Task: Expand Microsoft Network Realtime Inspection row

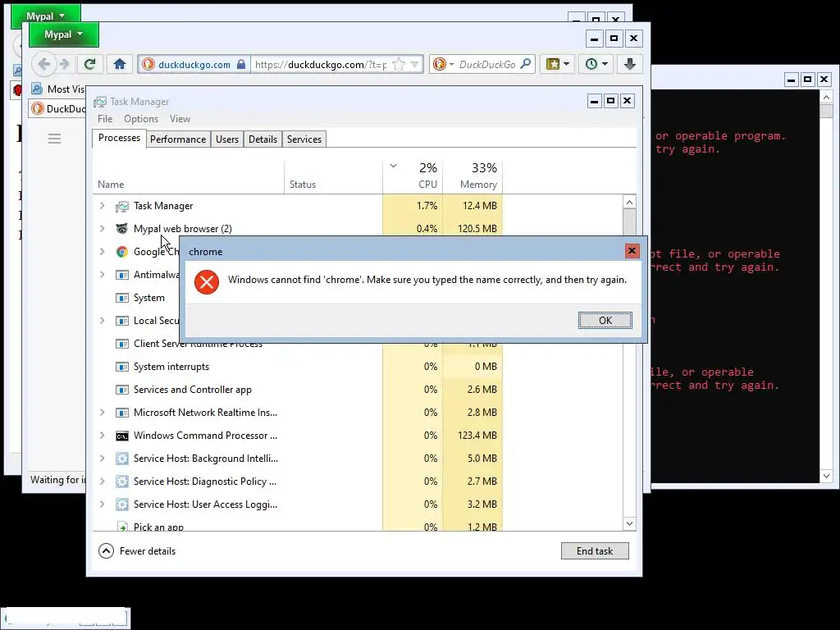Action: point(102,413)
